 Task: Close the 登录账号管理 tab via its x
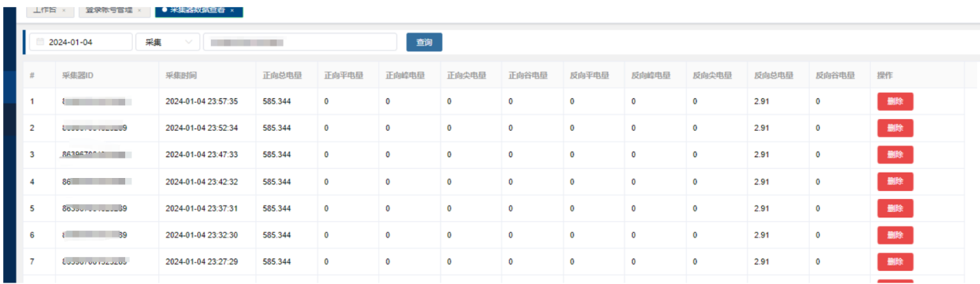139,11
